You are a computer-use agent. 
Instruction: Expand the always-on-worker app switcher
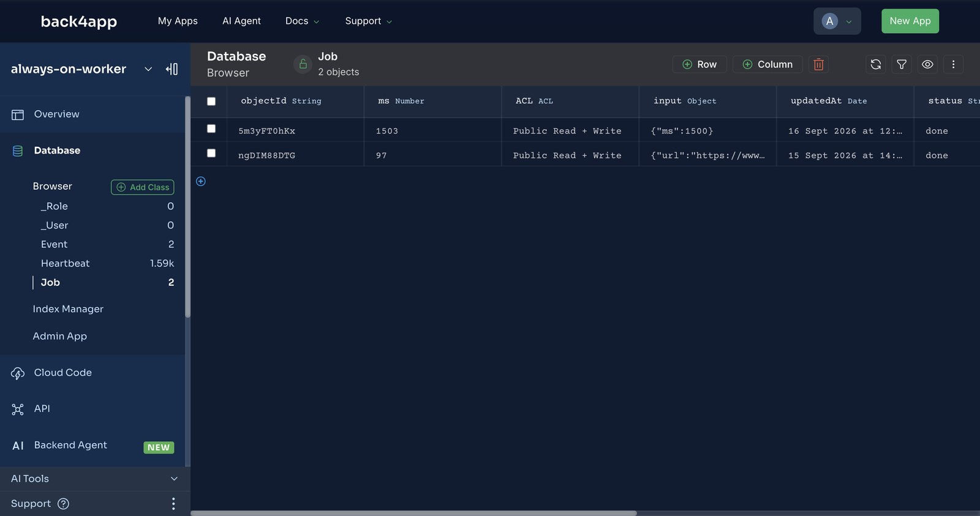148,69
